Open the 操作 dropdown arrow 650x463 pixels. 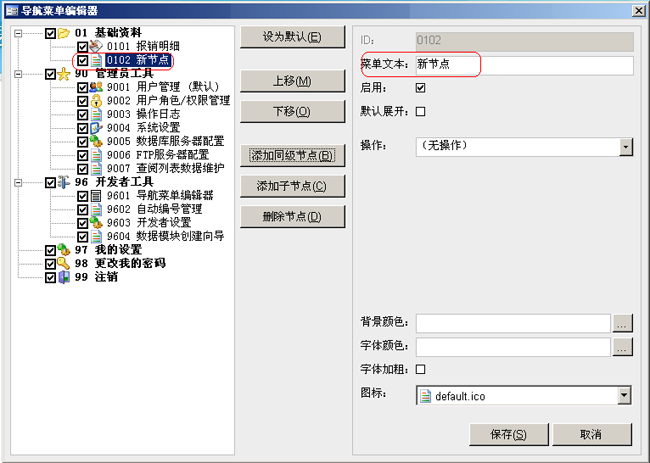pos(626,147)
